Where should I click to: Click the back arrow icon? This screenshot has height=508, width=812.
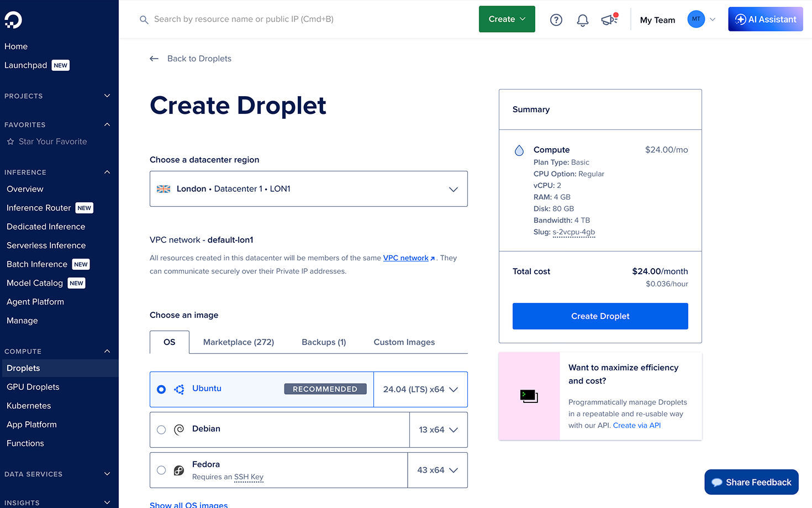tap(154, 59)
